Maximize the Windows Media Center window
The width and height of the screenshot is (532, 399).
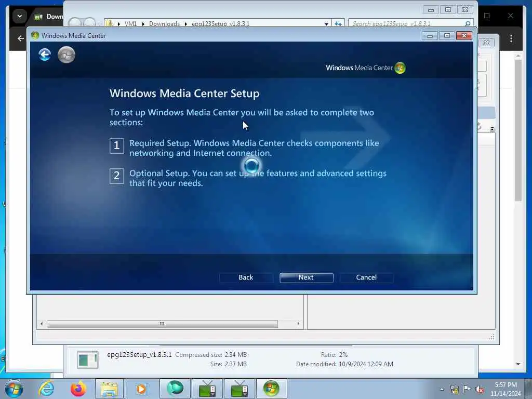447,36
